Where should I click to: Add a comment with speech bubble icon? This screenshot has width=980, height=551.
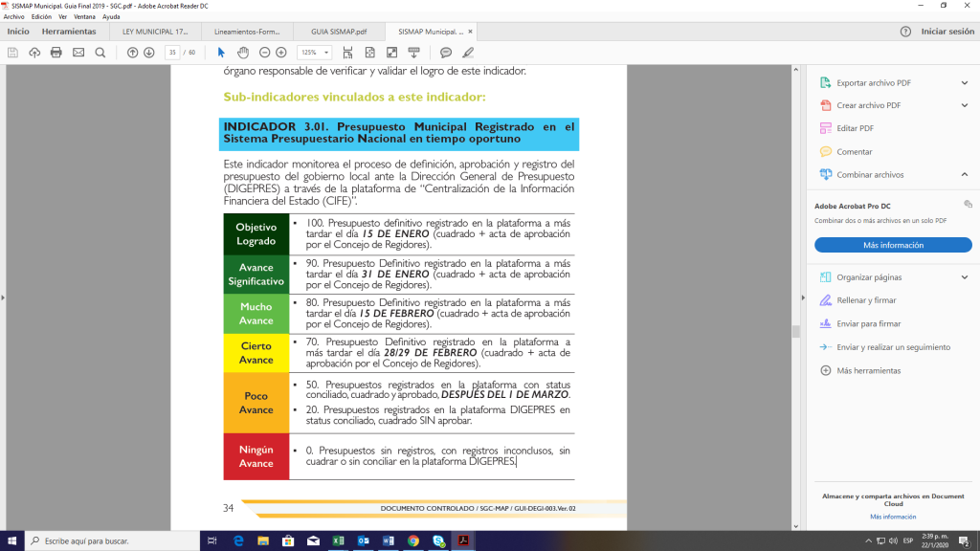pos(446,52)
